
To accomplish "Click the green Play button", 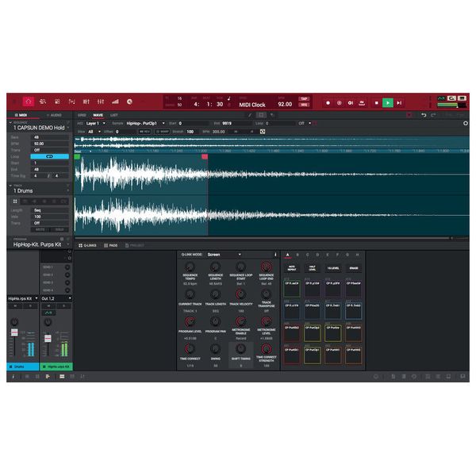I will point(388,103).
